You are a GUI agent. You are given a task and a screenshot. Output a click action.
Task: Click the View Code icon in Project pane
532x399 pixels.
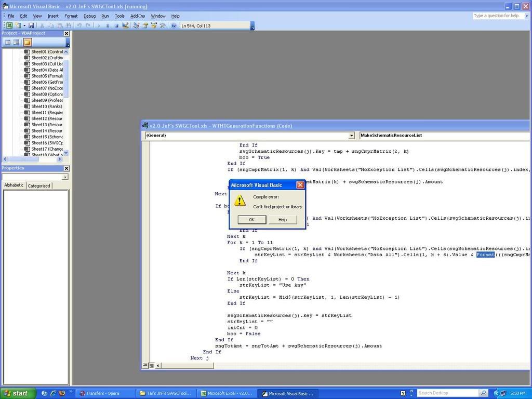(7, 42)
